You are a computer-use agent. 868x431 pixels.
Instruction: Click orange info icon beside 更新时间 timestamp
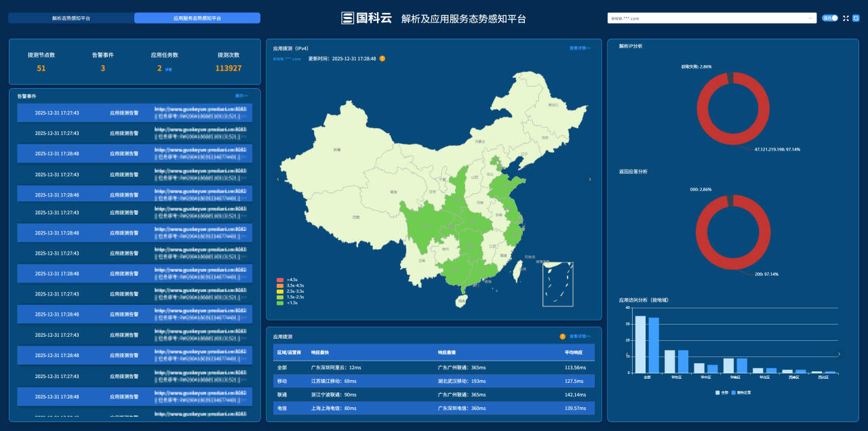click(382, 59)
